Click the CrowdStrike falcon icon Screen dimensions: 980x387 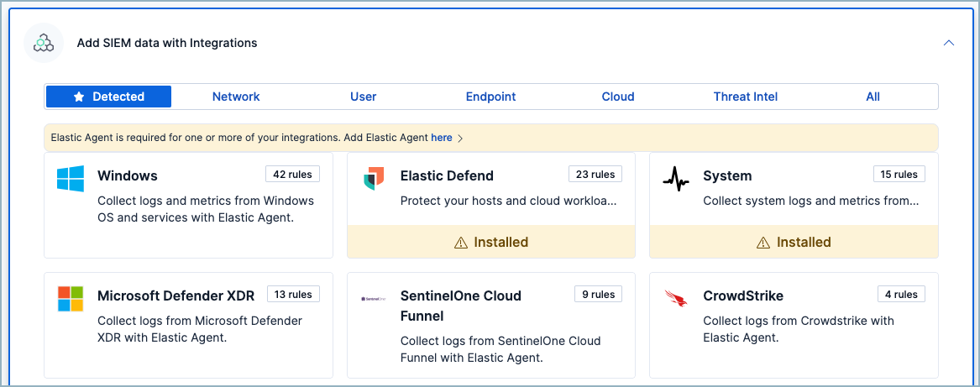pyautogui.click(x=676, y=298)
